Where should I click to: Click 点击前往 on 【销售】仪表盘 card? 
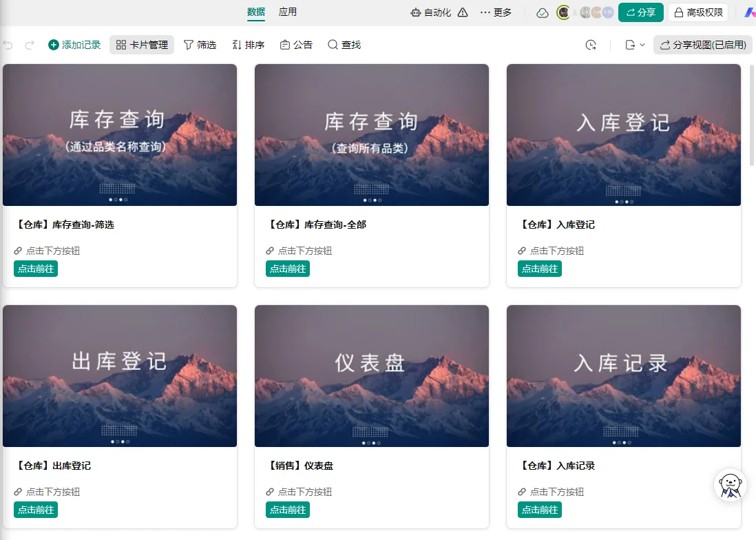[288, 510]
